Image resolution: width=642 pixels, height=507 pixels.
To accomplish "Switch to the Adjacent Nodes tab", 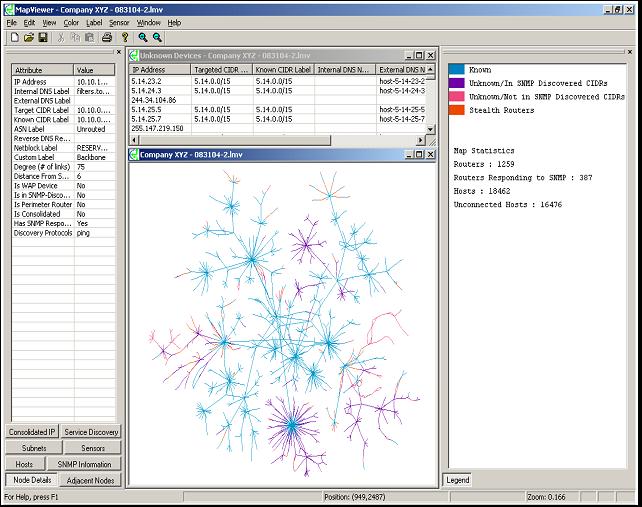I will click(x=91, y=481).
